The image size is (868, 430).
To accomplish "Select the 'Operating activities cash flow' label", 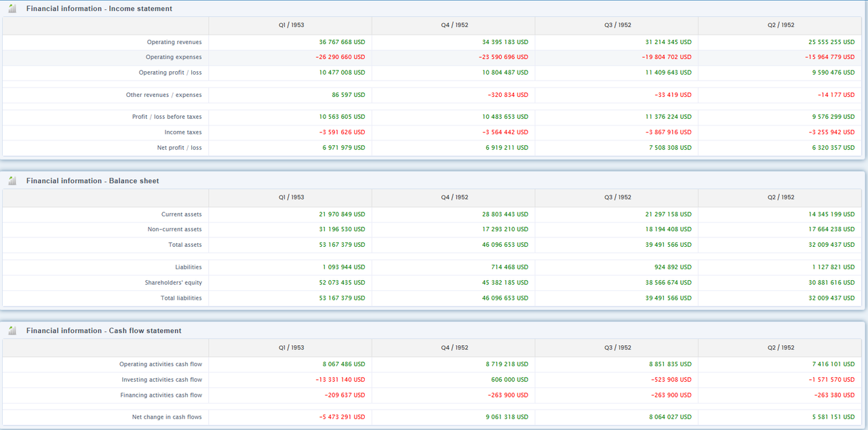I will (x=161, y=365).
